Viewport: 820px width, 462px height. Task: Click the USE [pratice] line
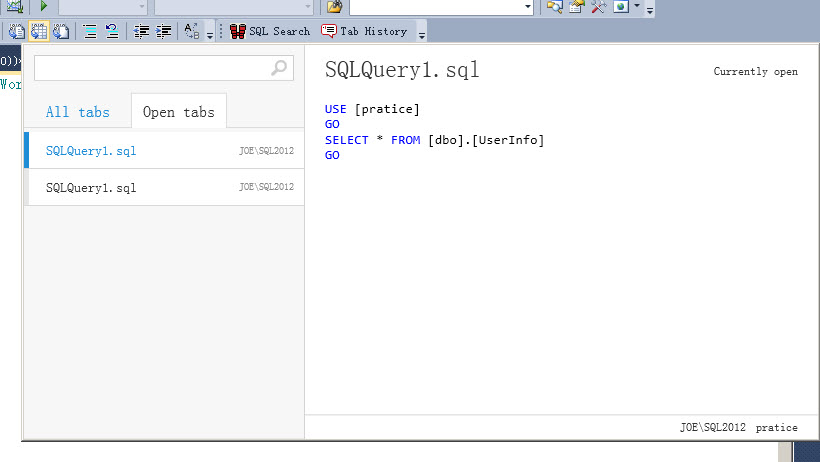(372, 109)
